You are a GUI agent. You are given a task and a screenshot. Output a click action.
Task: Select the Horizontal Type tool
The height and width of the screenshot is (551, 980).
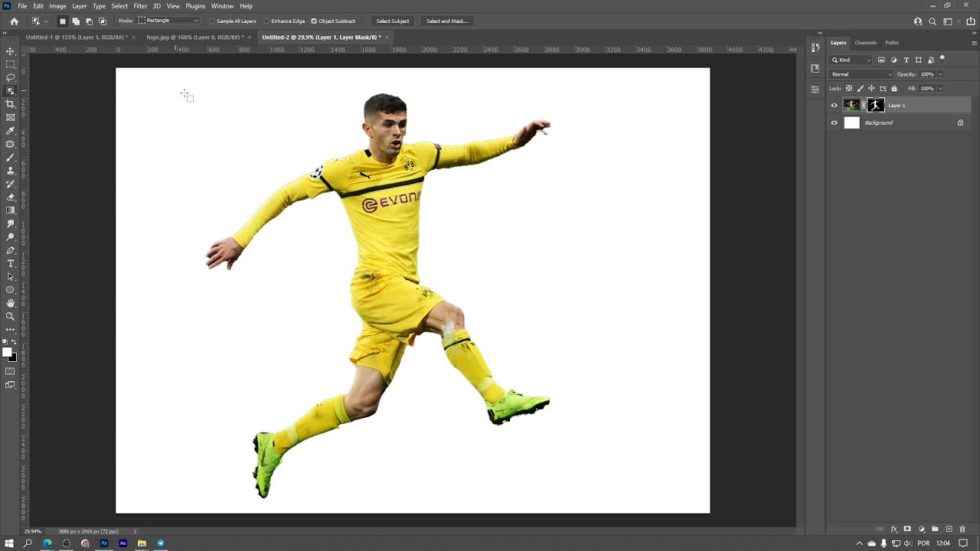[x=10, y=263]
